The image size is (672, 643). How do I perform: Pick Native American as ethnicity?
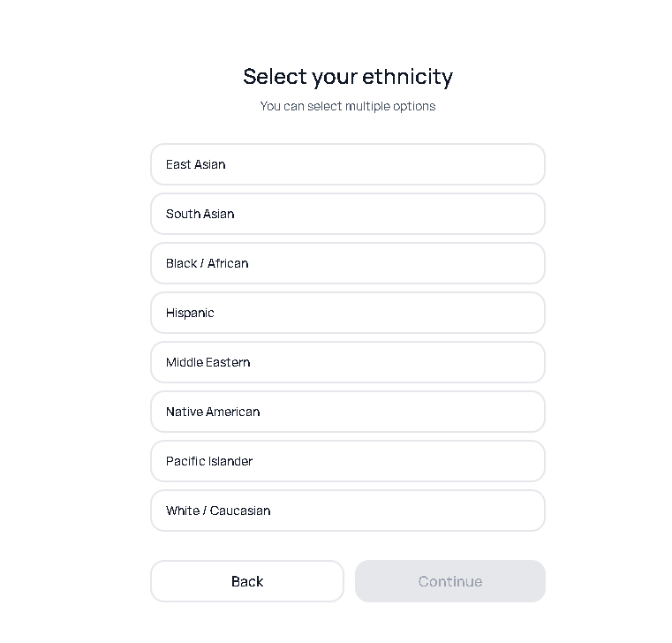point(347,412)
